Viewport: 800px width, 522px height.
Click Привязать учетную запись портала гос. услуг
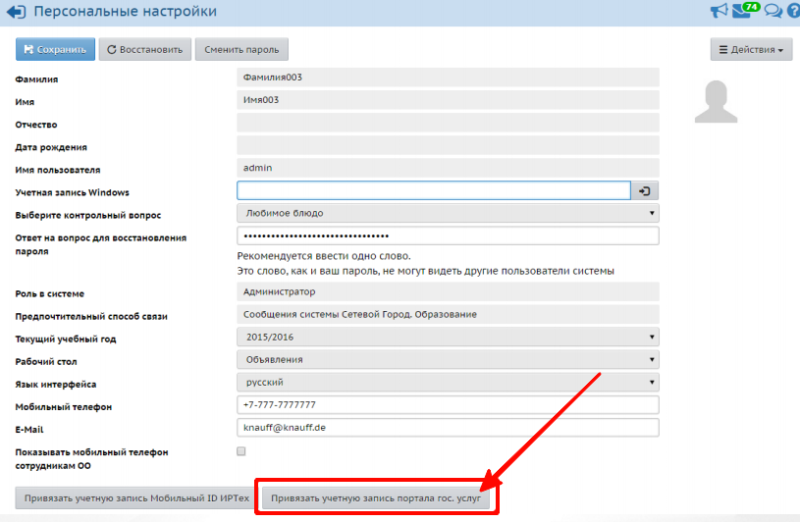coord(376,498)
